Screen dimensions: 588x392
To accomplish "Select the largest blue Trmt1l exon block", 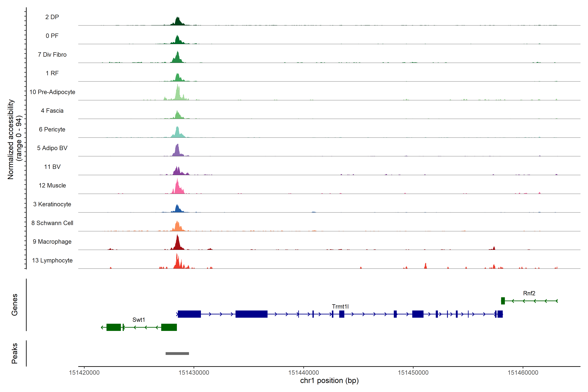I will tap(251, 314).
